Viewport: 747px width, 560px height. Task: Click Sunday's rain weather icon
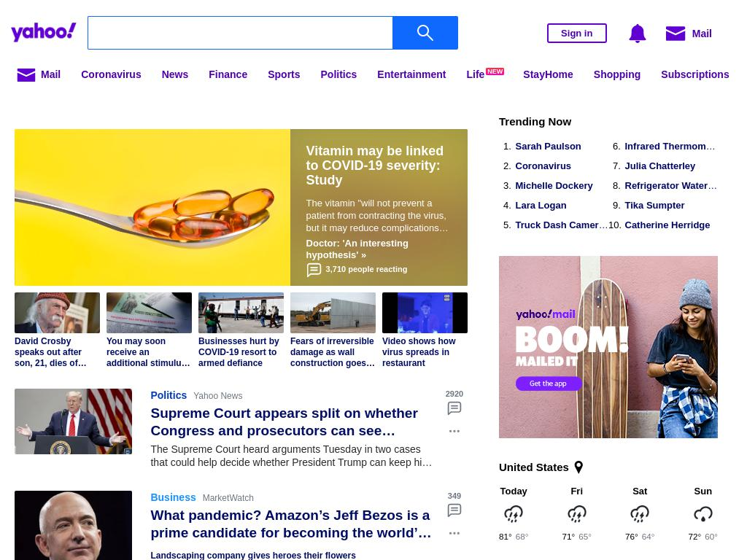pos(703,514)
